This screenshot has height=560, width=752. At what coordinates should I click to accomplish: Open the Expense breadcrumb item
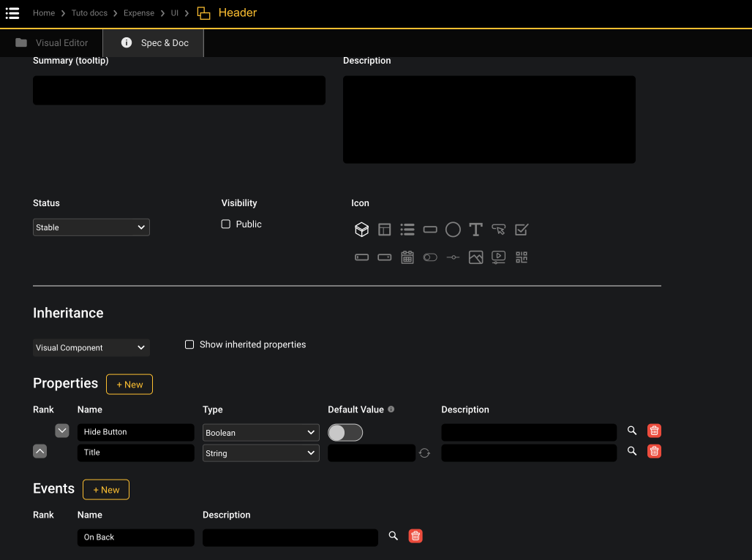pos(138,12)
